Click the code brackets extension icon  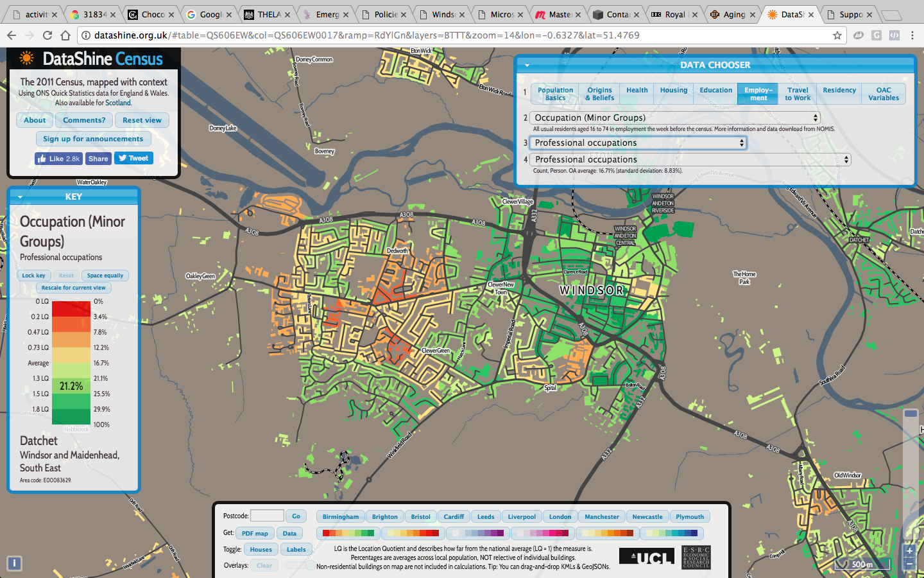(x=894, y=35)
